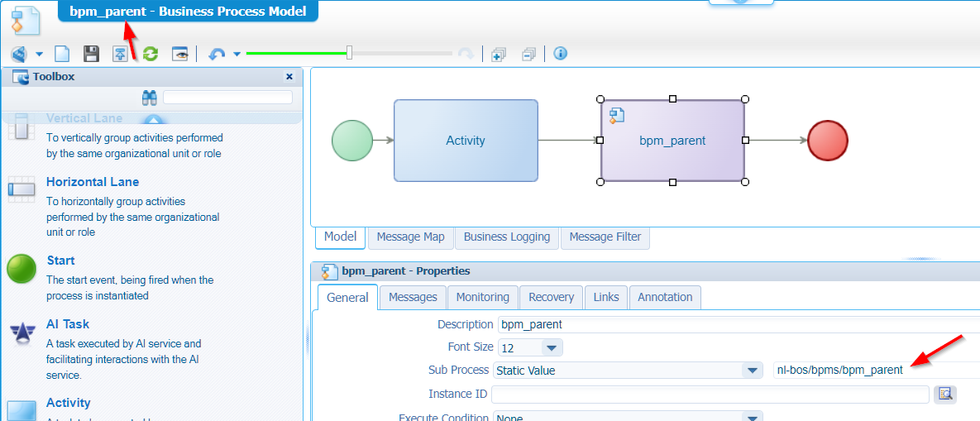Open the undo history dropdown arrow
980x421 pixels.
tap(237, 54)
